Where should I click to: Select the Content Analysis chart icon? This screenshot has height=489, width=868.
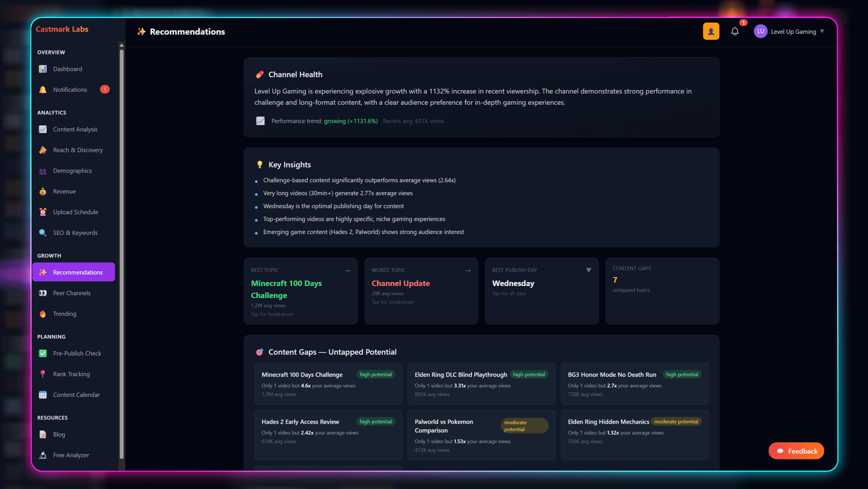tap(43, 129)
